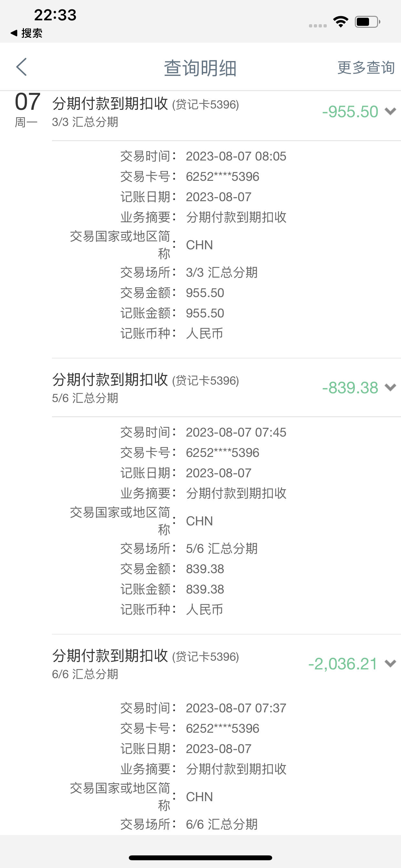Tap the 查询明细 page title
The width and height of the screenshot is (401, 868).
[200, 68]
